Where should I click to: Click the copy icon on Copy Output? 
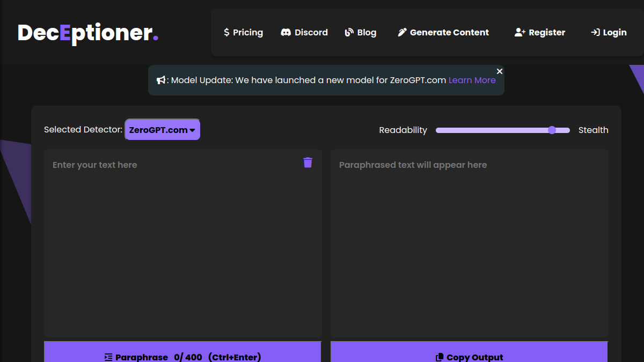point(440,357)
